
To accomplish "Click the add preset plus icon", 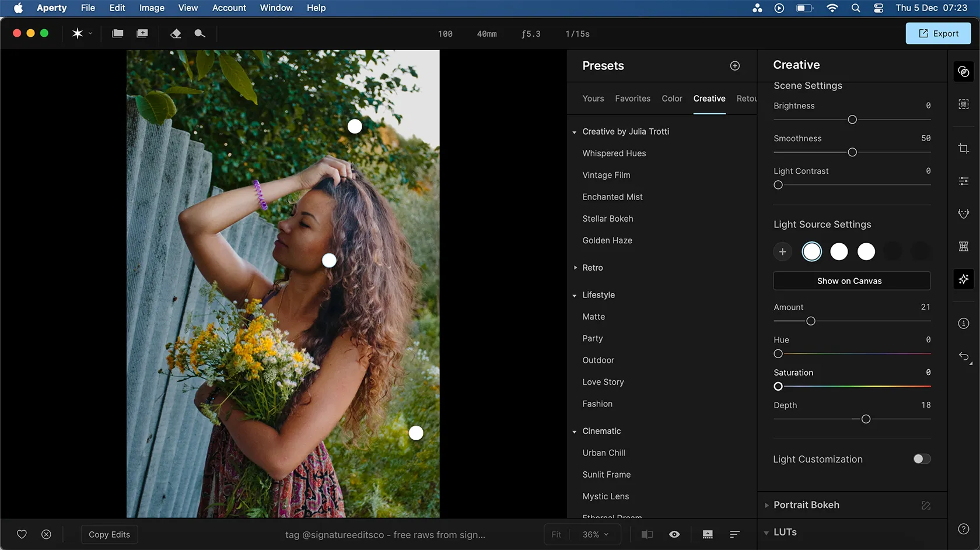I will pos(734,66).
